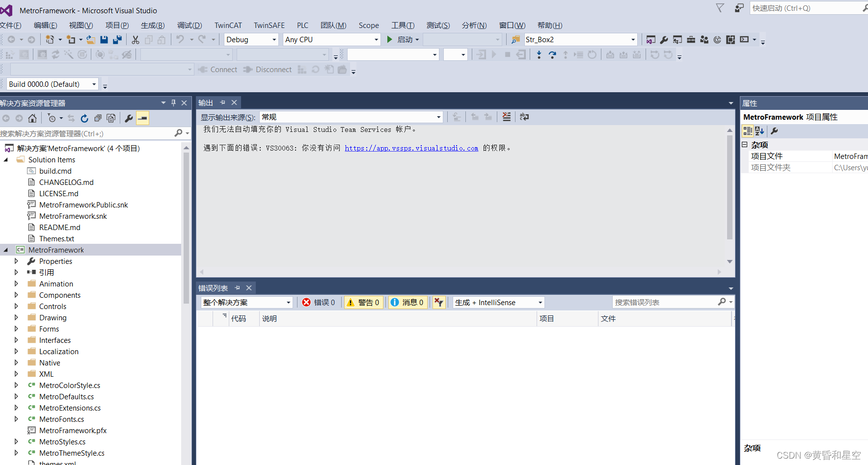Open the Build 0000.0 (Default) dropdown

coord(53,84)
